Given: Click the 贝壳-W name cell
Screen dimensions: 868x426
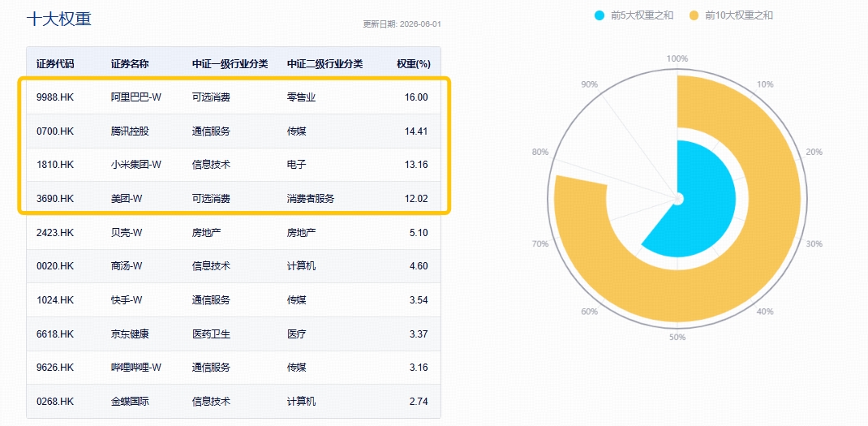Looking at the screenshot, I should (127, 233).
